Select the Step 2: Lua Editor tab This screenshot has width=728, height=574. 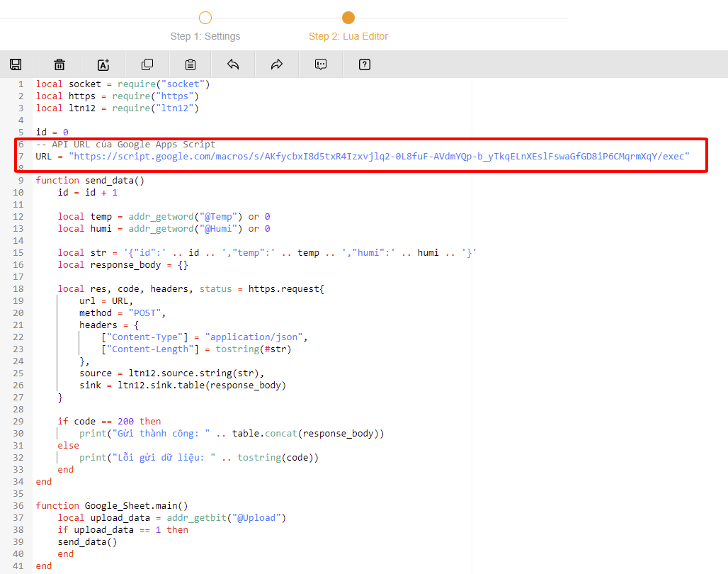[348, 36]
